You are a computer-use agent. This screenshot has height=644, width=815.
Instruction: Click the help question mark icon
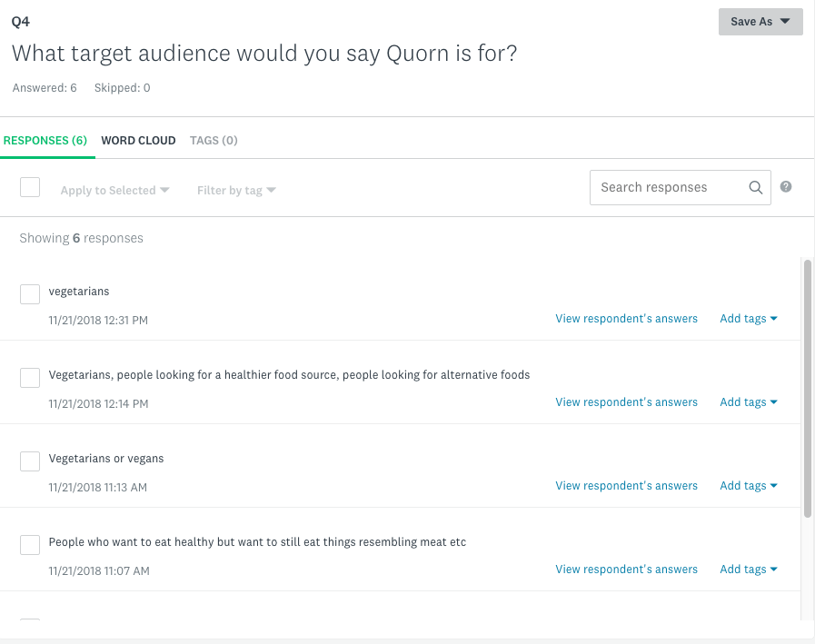(786, 187)
